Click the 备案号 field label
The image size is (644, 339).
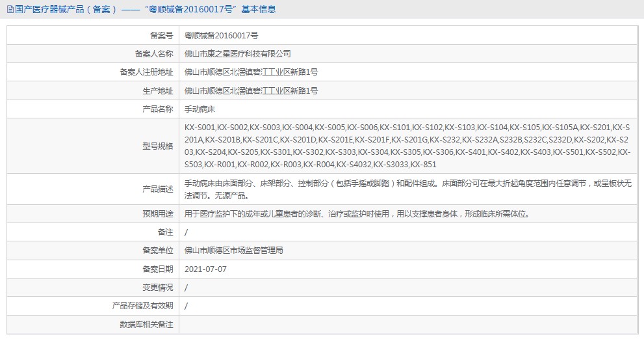click(x=161, y=36)
